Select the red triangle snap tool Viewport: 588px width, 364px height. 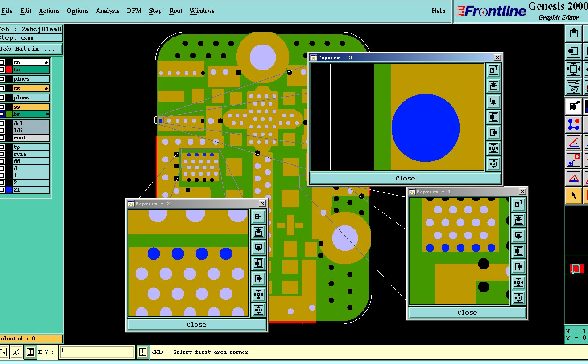click(573, 177)
